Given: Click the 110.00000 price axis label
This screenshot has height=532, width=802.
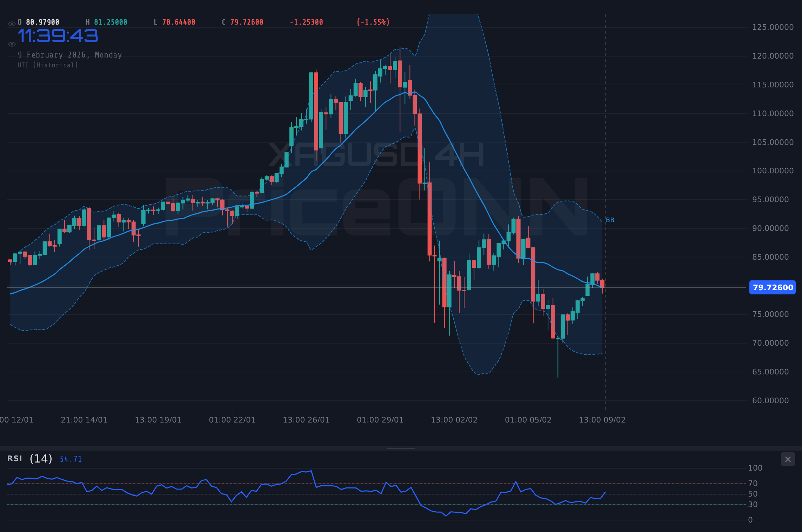Looking at the screenshot, I should click(773, 114).
